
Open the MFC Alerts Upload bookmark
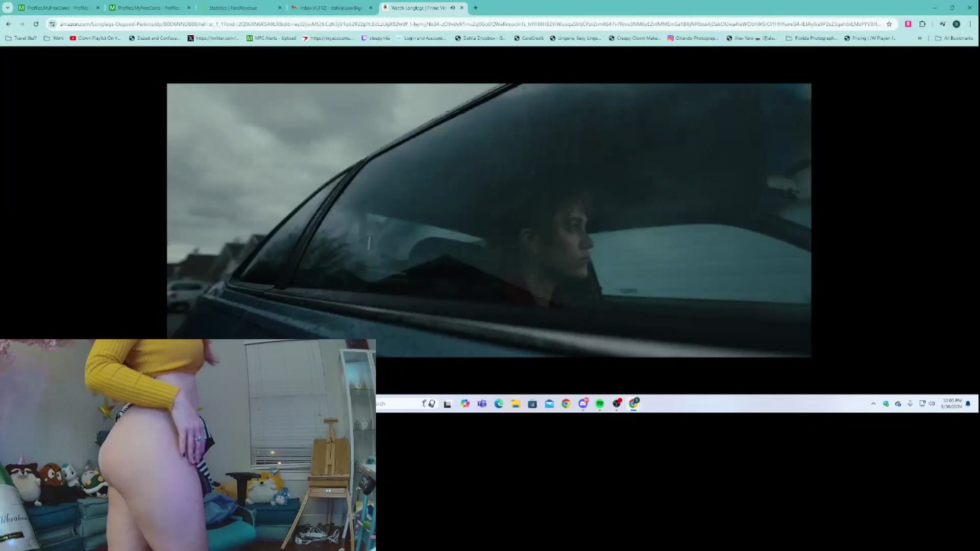click(271, 38)
